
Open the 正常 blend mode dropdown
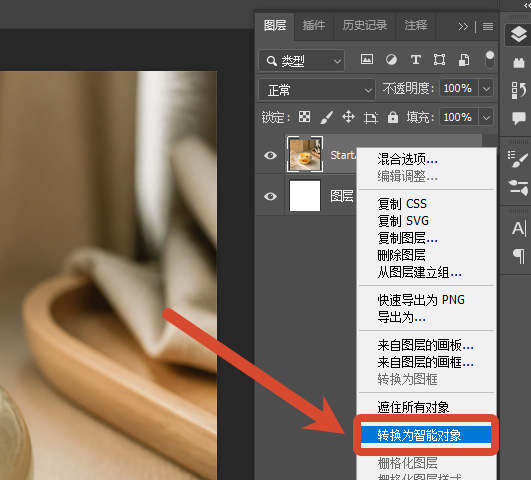[x=317, y=90]
